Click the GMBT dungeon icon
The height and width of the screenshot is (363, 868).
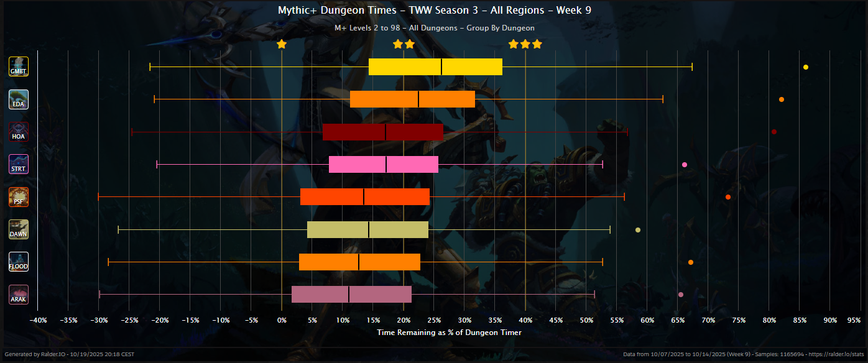[19, 67]
